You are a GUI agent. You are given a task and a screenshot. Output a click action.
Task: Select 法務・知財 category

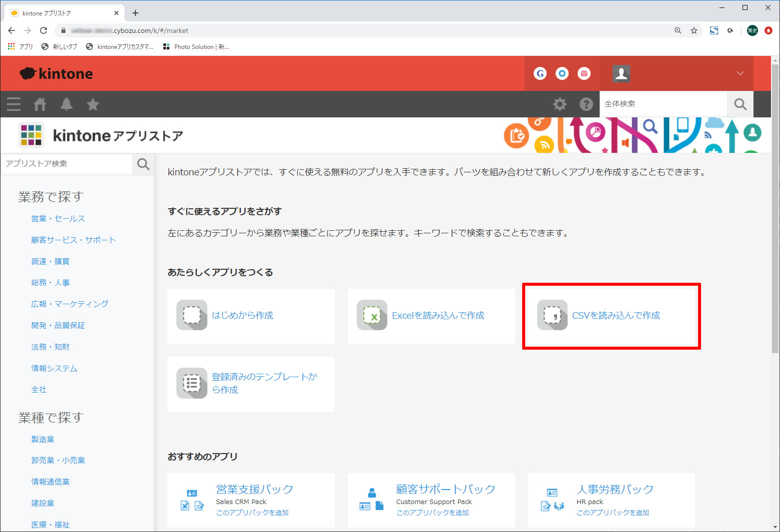point(50,347)
